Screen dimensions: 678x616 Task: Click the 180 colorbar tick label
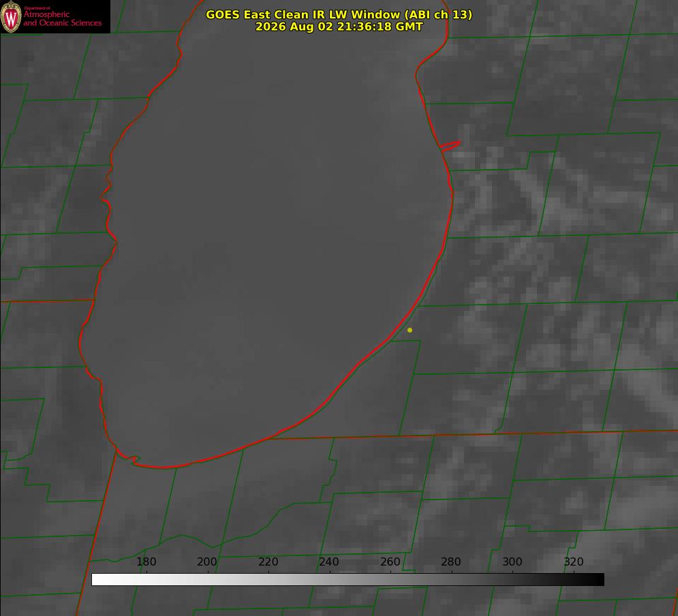click(x=146, y=561)
